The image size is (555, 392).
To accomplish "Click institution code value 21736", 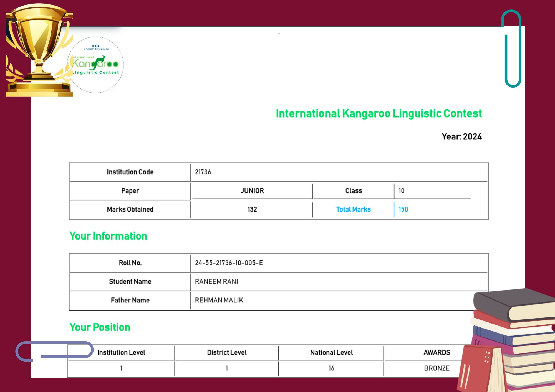I will (203, 172).
